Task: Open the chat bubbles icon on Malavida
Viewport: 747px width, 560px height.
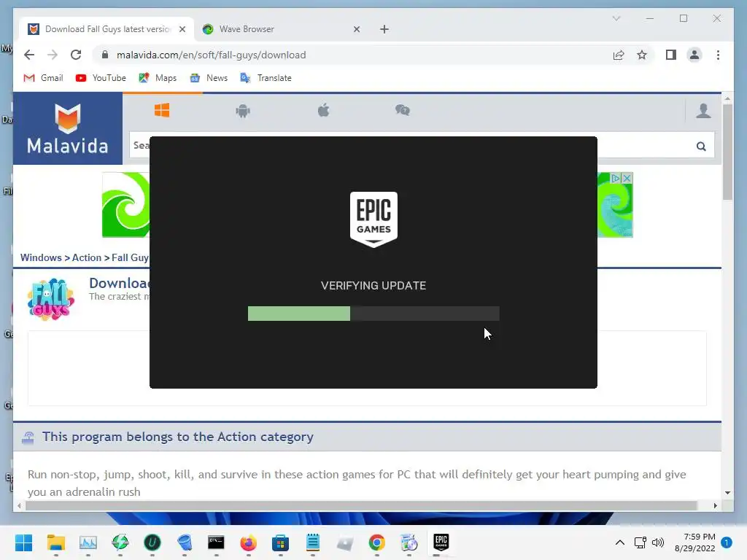Action: 403,111
